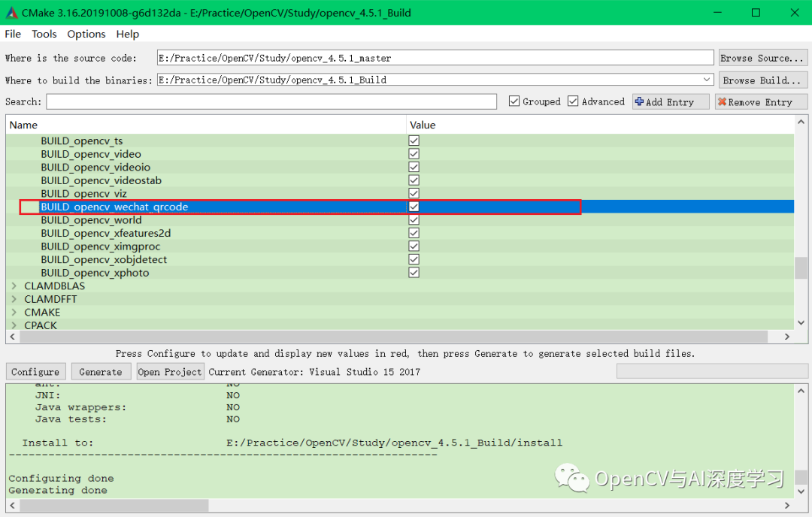Open the Options menu

[86, 34]
